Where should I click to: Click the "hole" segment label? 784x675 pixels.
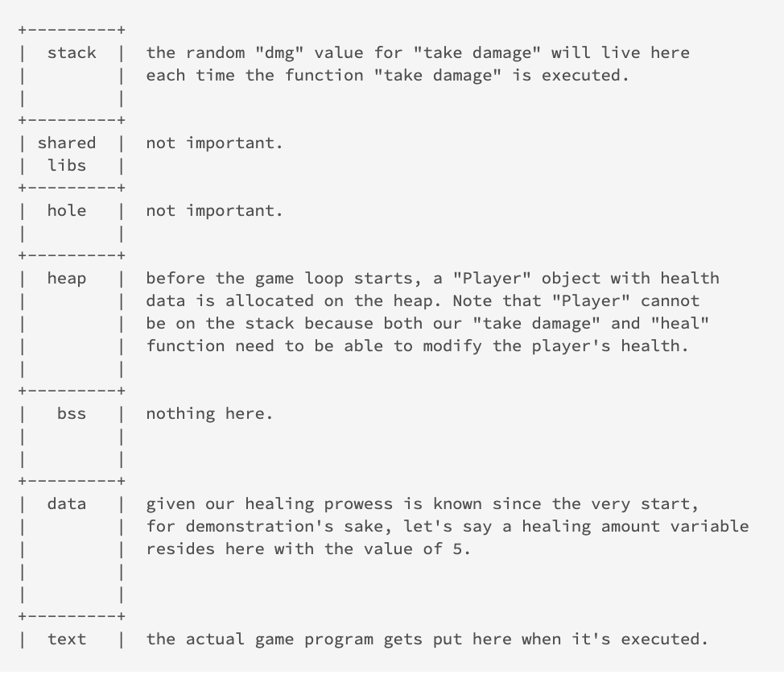tap(67, 211)
